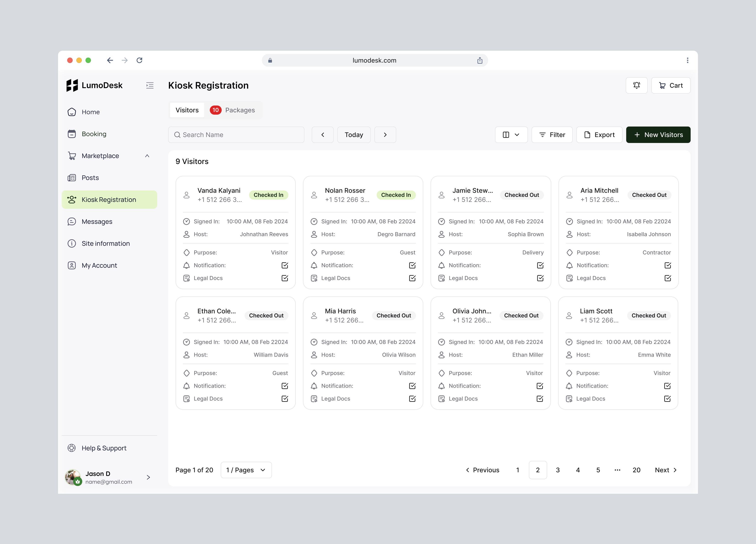Click the Help & Support globe icon

tap(72, 448)
